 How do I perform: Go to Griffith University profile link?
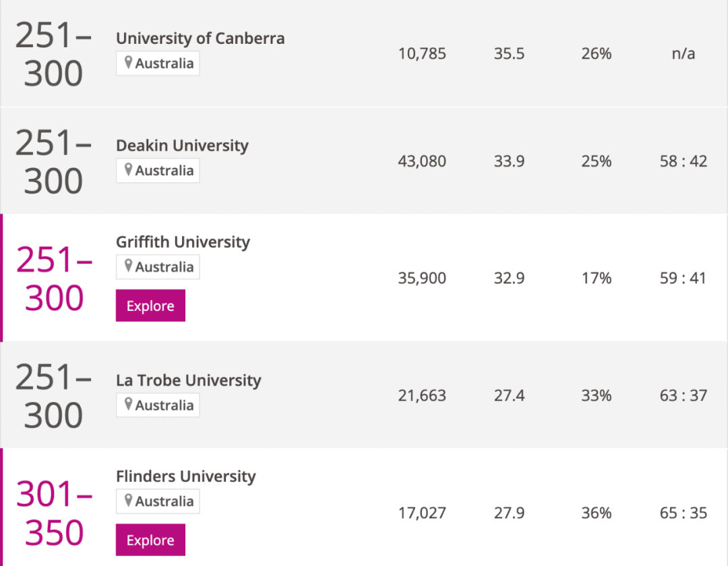coord(183,242)
